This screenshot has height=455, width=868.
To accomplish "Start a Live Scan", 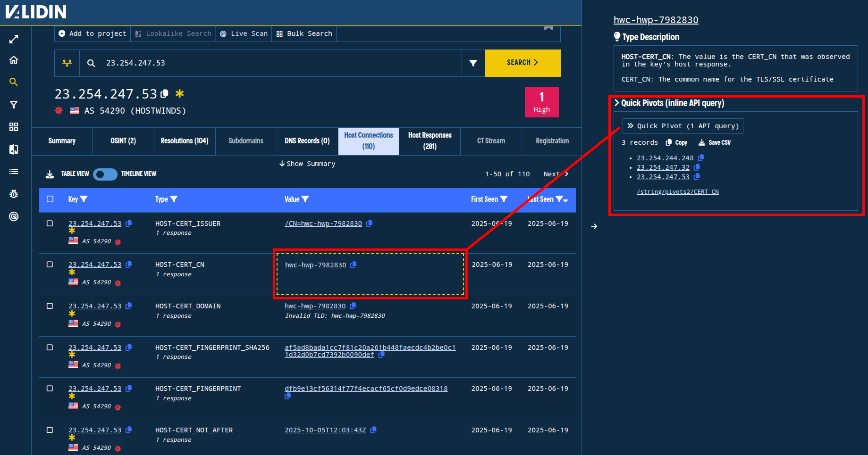I will [244, 33].
